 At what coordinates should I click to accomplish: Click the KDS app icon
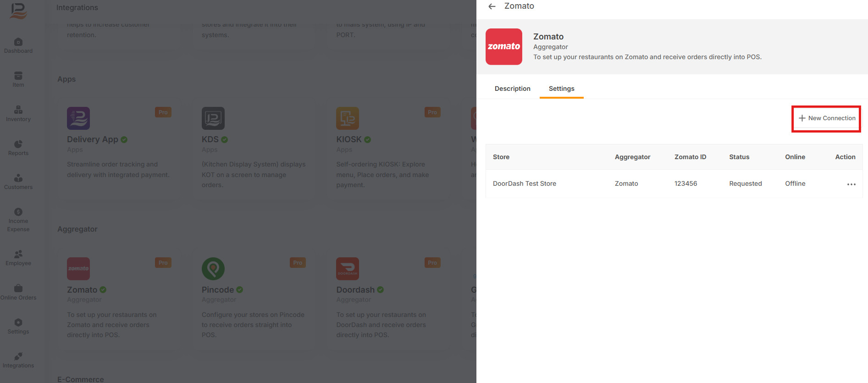click(x=213, y=118)
